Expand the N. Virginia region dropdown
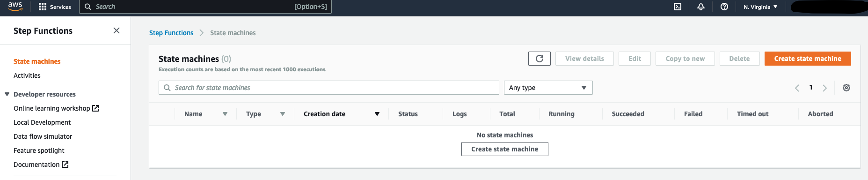This screenshot has width=868, height=180. coord(760,7)
